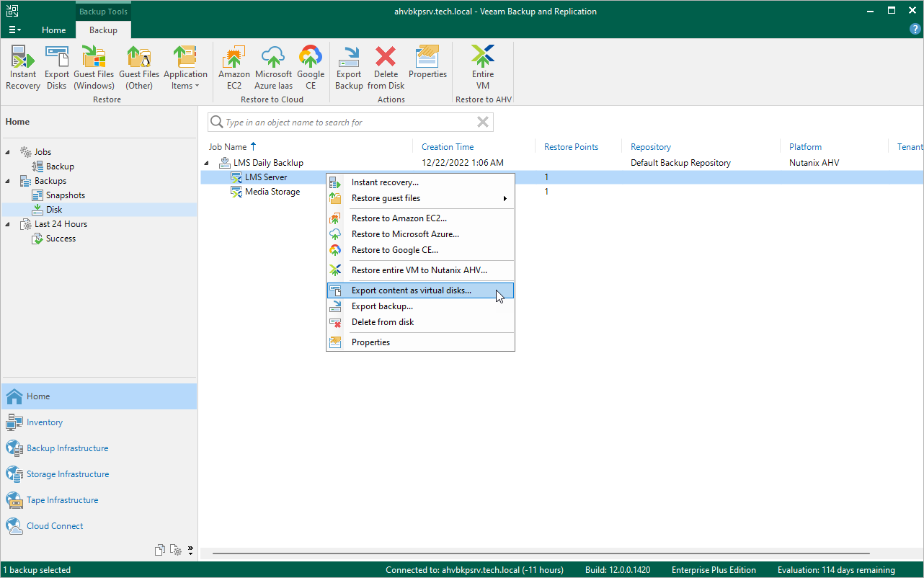Open Guest Files (Windows) restore

94,68
